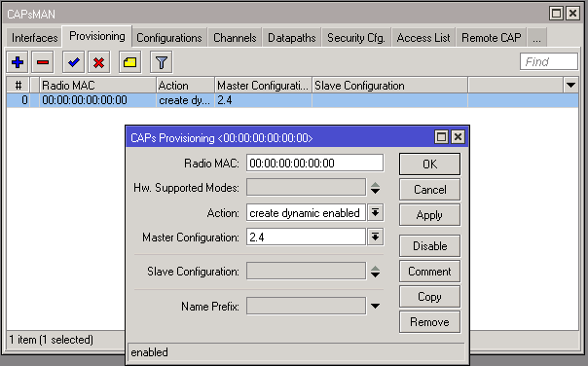Click '1 item (1 selected)' status text

click(51, 340)
